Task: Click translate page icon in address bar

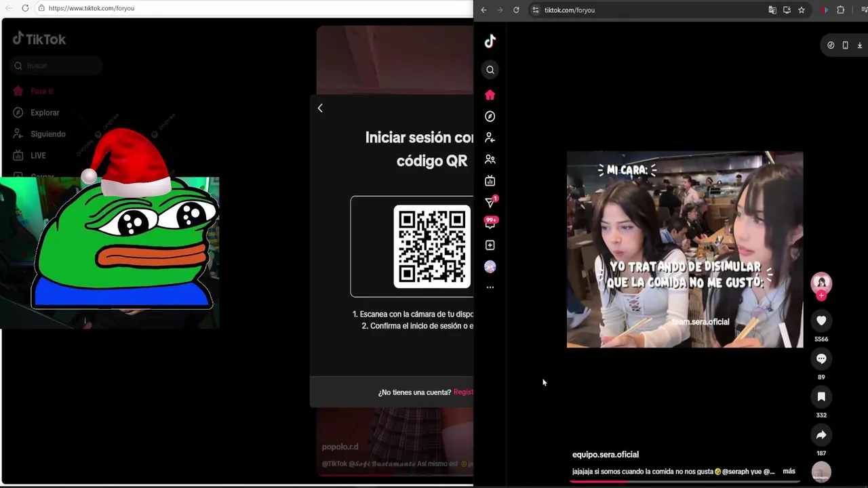Action: pos(772,10)
